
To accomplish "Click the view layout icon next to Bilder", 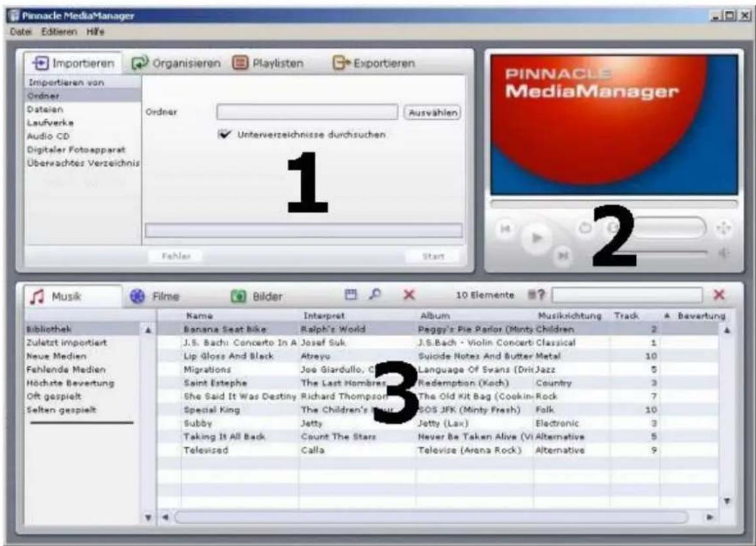I will point(351,294).
